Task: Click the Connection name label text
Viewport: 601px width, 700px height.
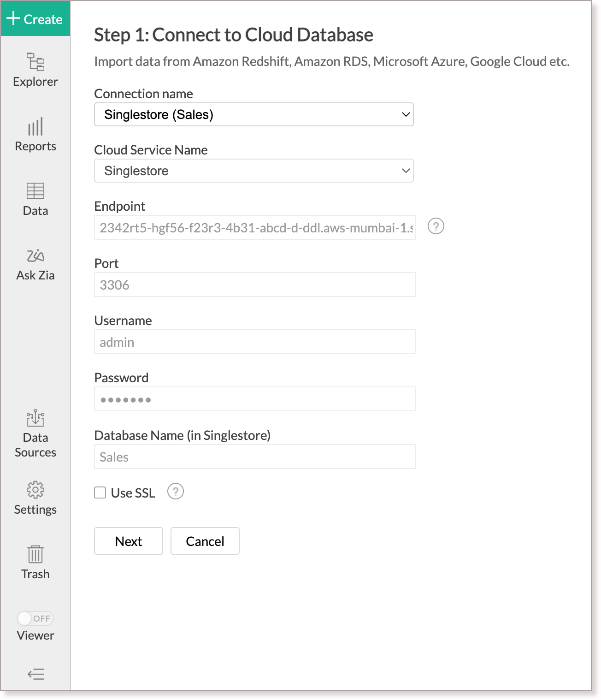Action: (144, 94)
